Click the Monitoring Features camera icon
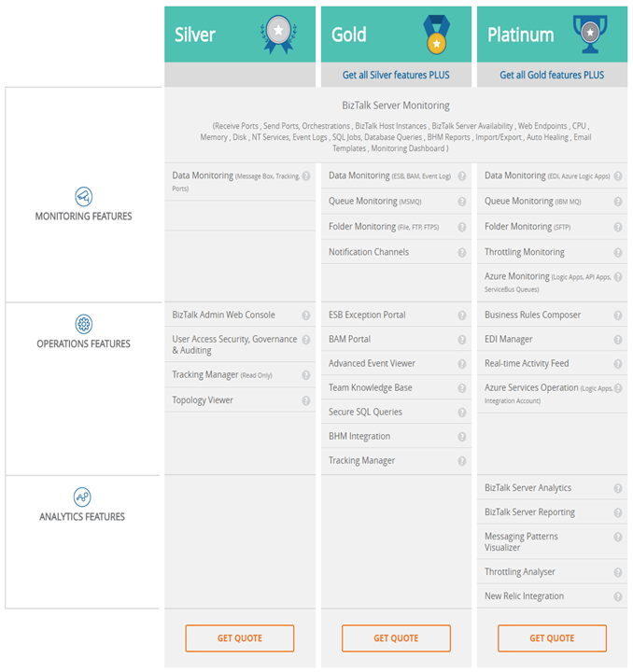This screenshot has width=633, height=672. click(84, 197)
